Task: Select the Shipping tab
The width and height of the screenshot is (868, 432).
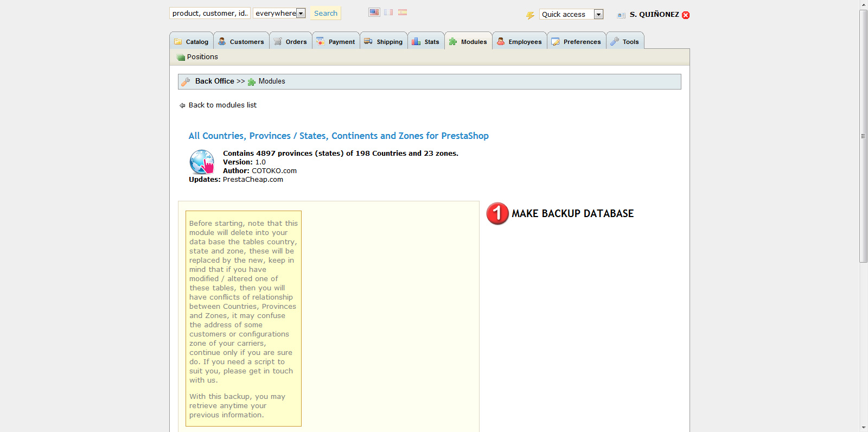Action: pyautogui.click(x=384, y=41)
